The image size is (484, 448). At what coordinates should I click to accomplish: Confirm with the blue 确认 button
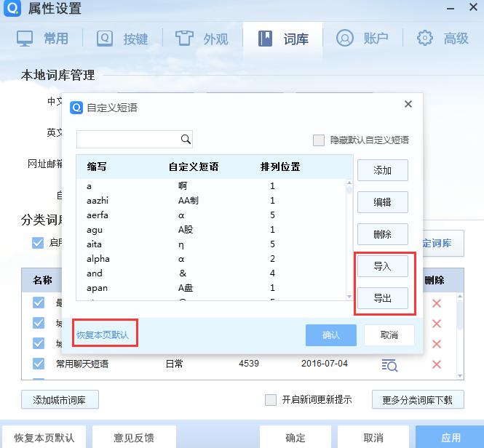331,335
